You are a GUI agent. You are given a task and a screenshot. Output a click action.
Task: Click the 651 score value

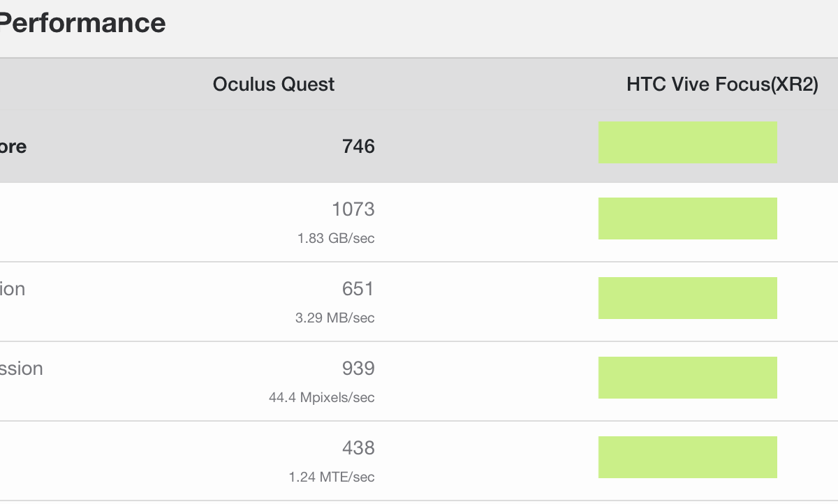358,288
